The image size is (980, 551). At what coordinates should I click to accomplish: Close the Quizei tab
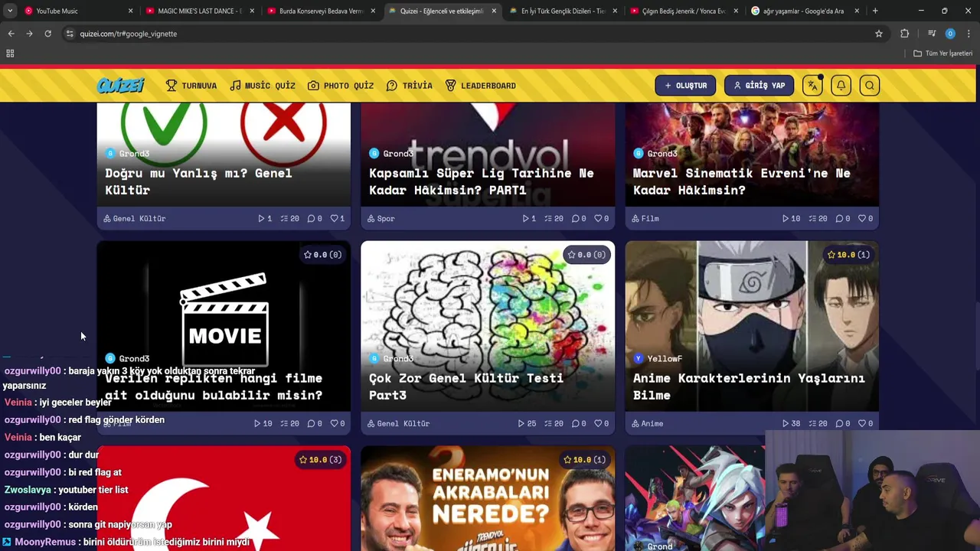(x=494, y=11)
